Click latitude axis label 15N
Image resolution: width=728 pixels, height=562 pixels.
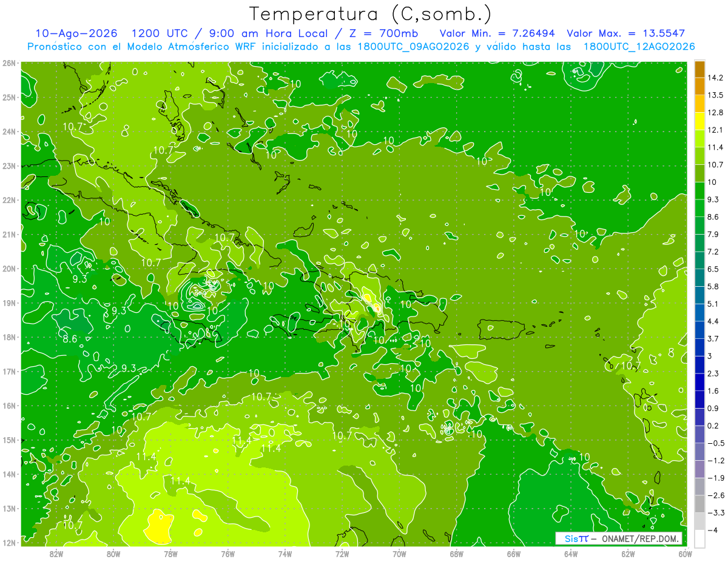[9, 440]
